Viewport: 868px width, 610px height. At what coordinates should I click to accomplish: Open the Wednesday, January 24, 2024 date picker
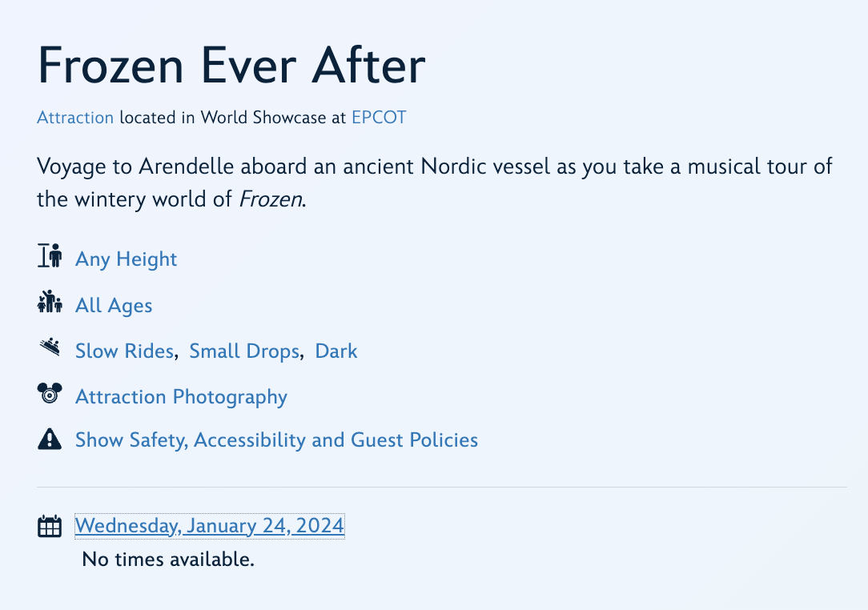(x=210, y=526)
